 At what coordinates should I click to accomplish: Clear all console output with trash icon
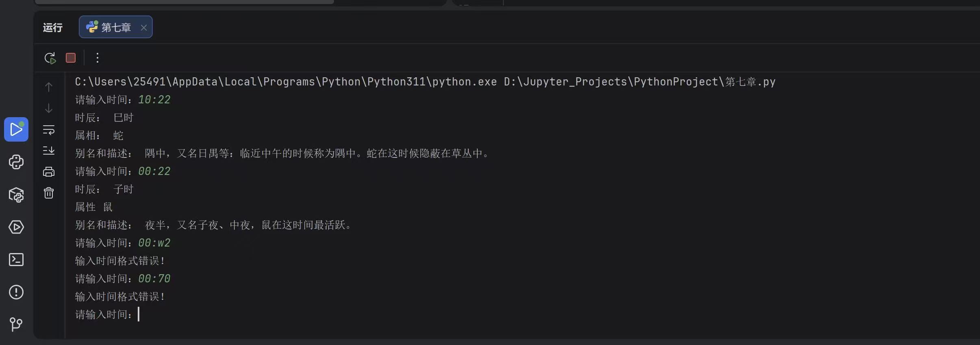(49, 193)
